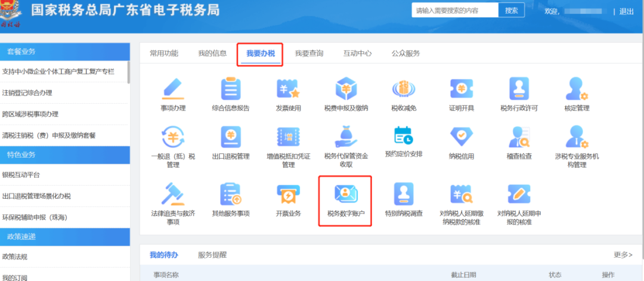Switch to the 服务提醒 tab
This screenshot has height=281, width=644.
tap(212, 255)
